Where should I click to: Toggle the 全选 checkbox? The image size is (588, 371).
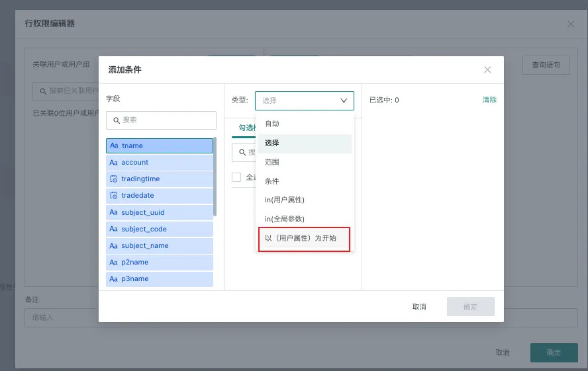coord(236,177)
